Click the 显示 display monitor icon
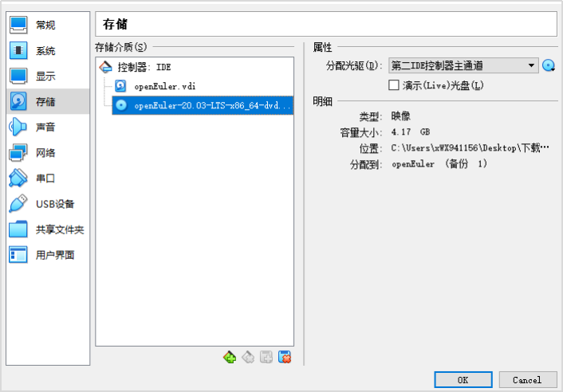 click(18, 76)
